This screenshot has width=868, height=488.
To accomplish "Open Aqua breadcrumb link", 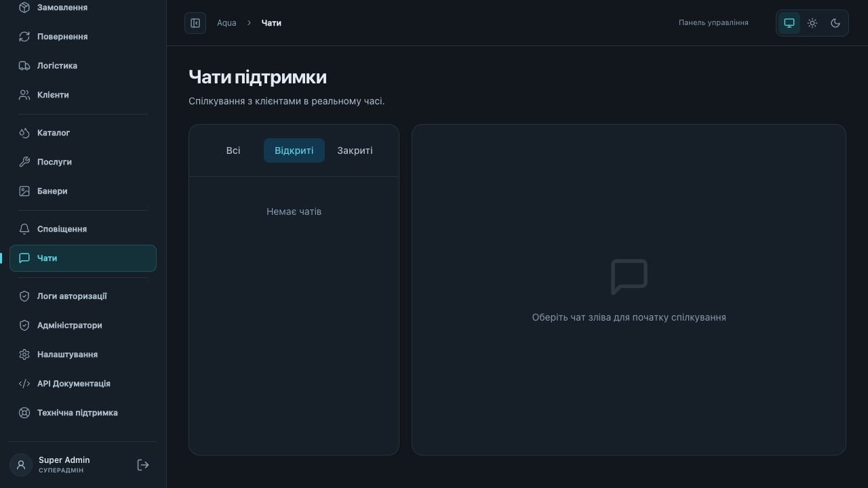I will point(226,23).
